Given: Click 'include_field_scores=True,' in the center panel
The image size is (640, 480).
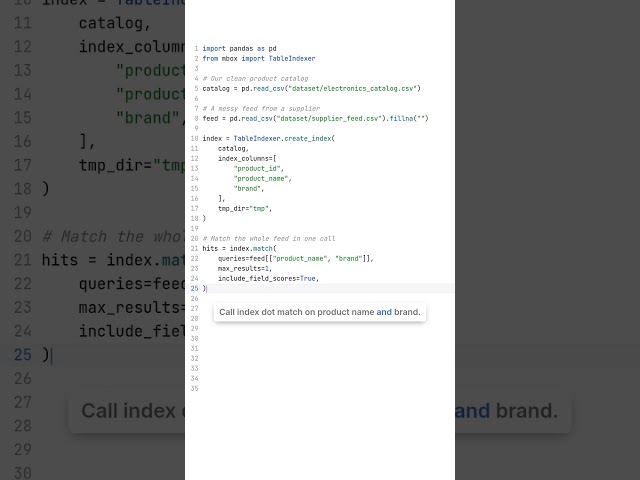Looking at the screenshot, I should coord(268,278).
